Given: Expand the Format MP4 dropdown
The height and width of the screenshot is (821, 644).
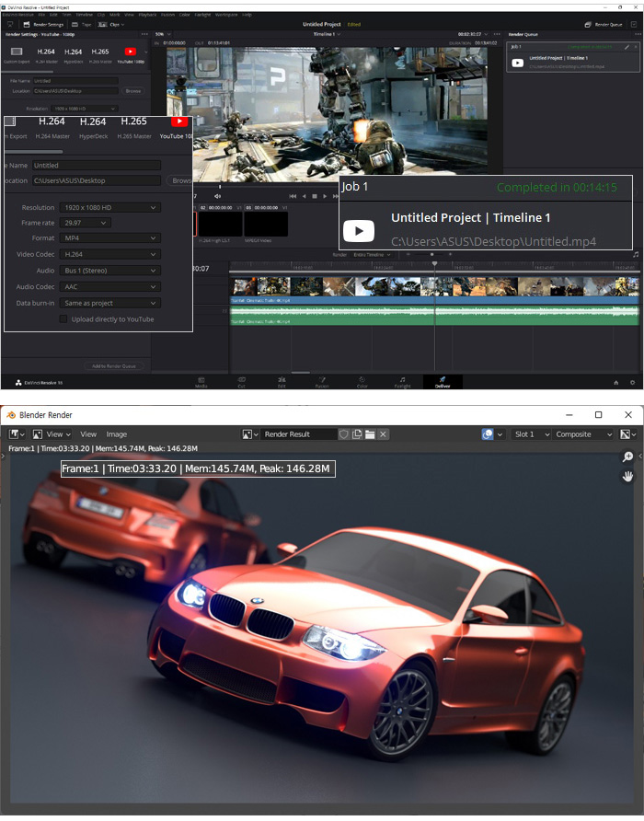Looking at the screenshot, I should coord(109,238).
